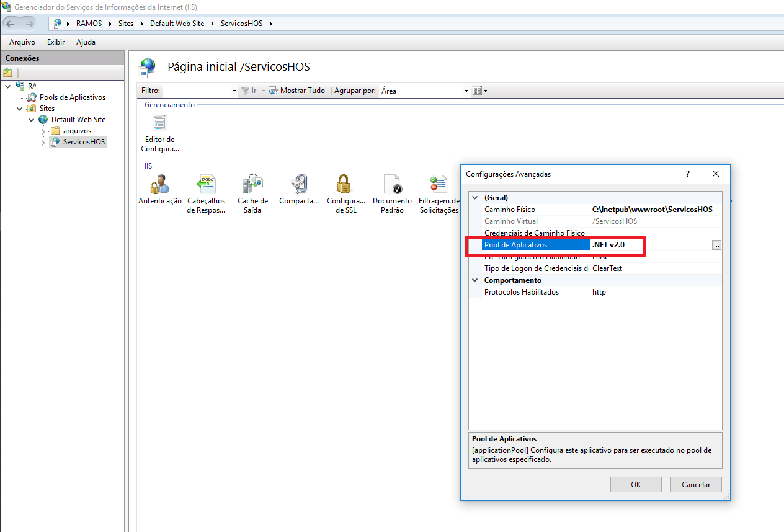Open the Documento Padrão icon
784x532 pixels.
(392, 185)
